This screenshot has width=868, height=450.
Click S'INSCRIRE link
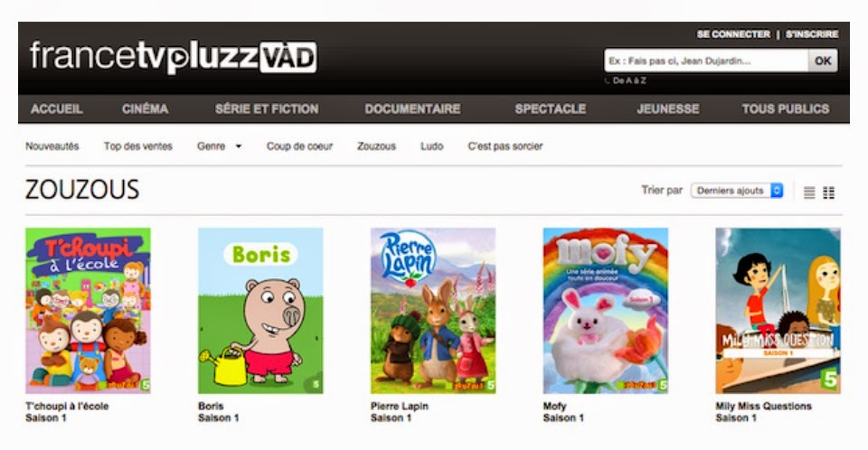click(x=812, y=34)
